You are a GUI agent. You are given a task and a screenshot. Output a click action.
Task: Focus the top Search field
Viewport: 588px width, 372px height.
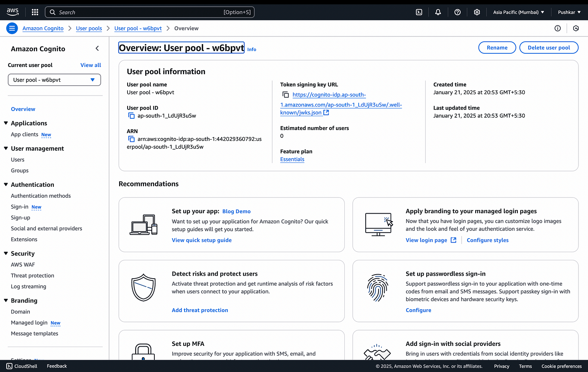coord(150,12)
